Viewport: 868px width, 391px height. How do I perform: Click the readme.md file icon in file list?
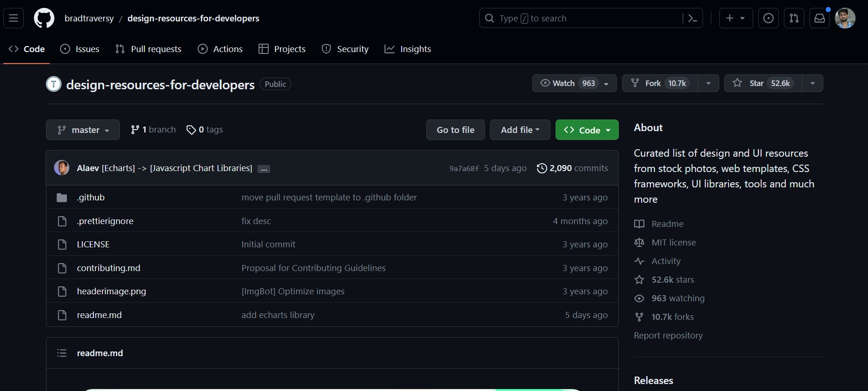click(x=62, y=315)
